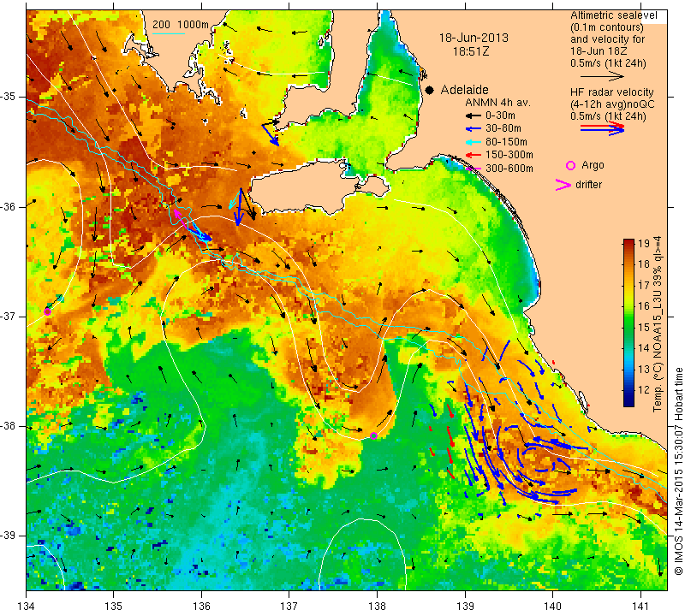The width and height of the screenshot is (685, 616).
Task: Click the '30-80m' depth label
Action: 503,128
